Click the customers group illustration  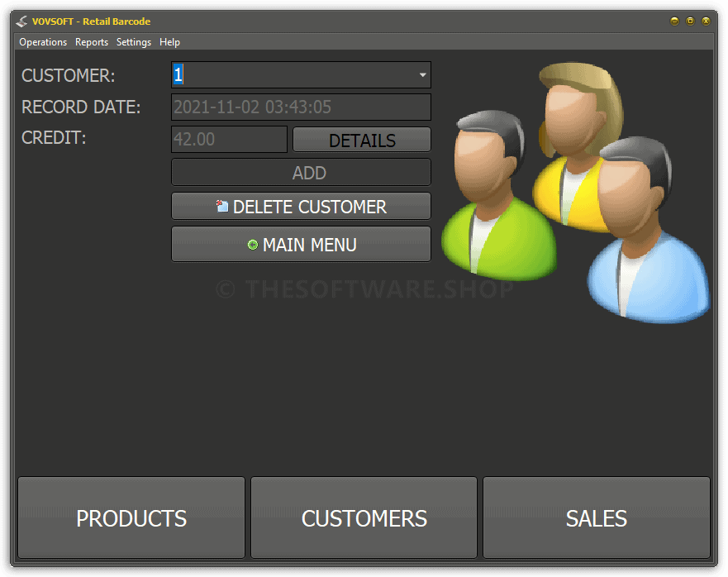pos(576,193)
